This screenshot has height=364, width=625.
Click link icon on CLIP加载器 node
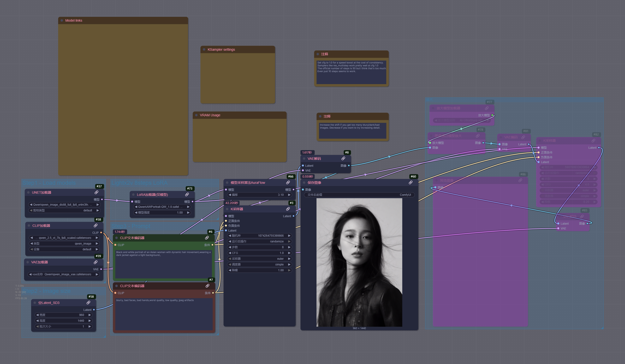pos(95,225)
